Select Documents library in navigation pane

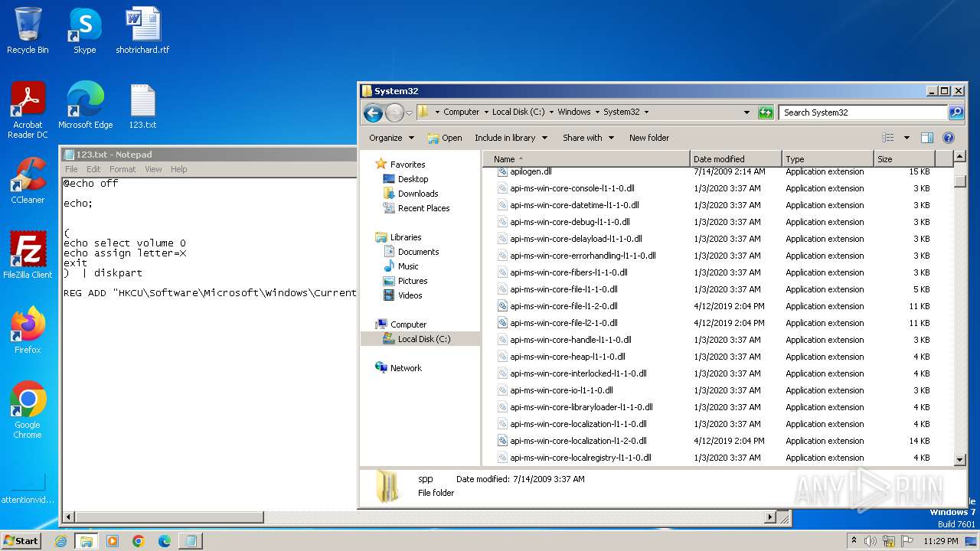(x=418, y=252)
